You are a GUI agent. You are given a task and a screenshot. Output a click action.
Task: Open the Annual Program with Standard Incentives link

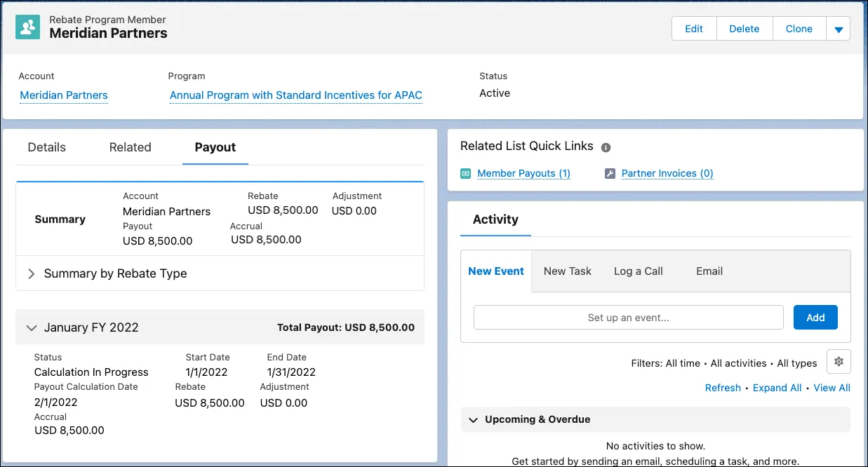296,95
